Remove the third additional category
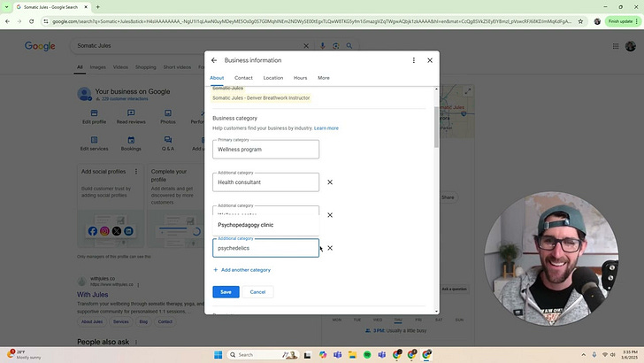The height and width of the screenshot is (363, 644). 330,215
